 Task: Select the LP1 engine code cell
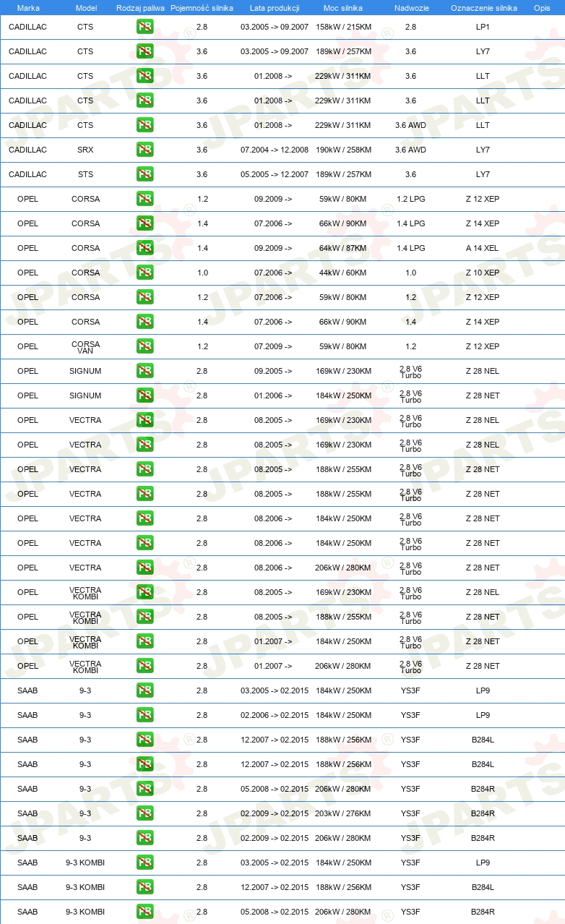[x=483, y=27]
